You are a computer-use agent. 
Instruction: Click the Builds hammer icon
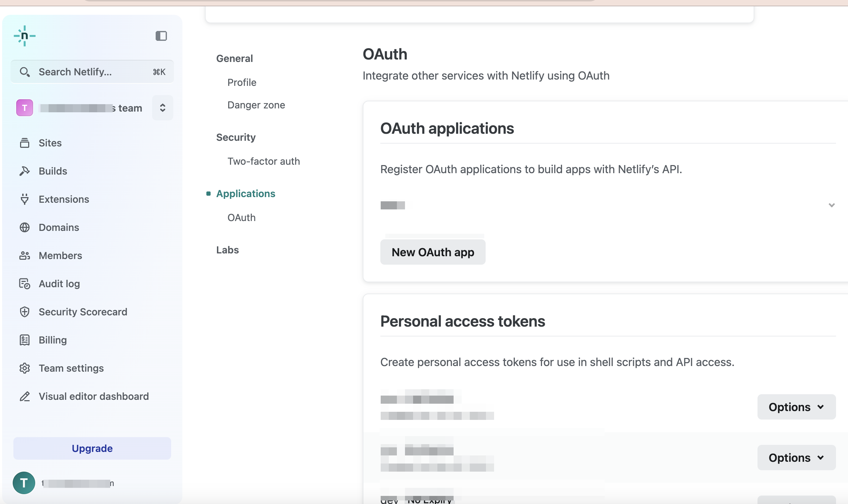point(24,171)
